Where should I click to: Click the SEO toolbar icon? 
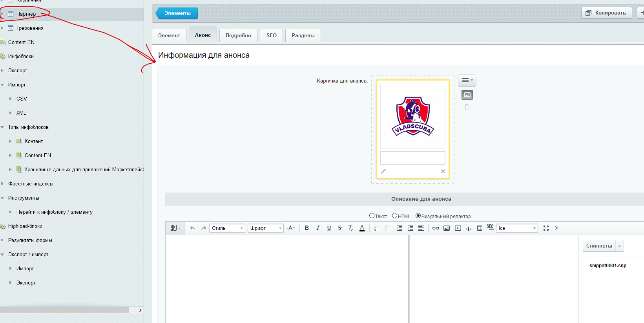tap(490, 227)
